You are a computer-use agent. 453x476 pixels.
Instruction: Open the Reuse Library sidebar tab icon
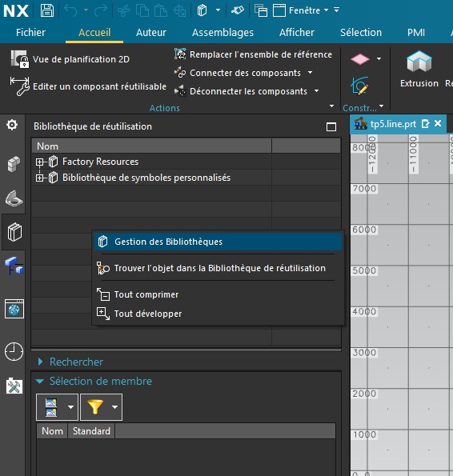point(14,232)
